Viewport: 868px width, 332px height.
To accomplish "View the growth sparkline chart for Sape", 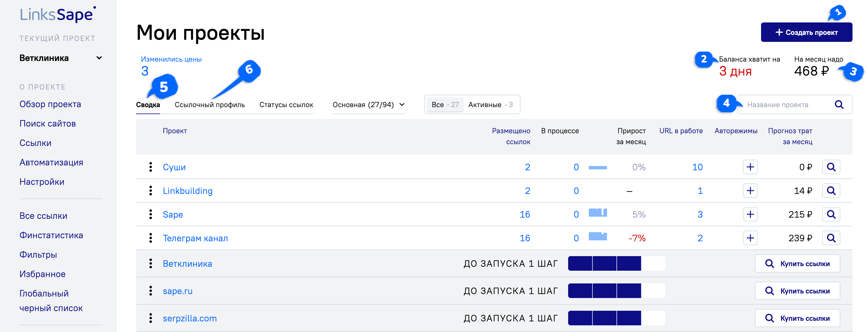I will click(x=598, y=212).
